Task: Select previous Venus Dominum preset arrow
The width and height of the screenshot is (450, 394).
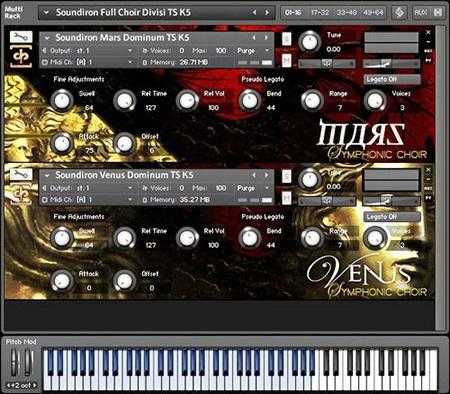Action: pyautogui.click(x=254, y=175)
